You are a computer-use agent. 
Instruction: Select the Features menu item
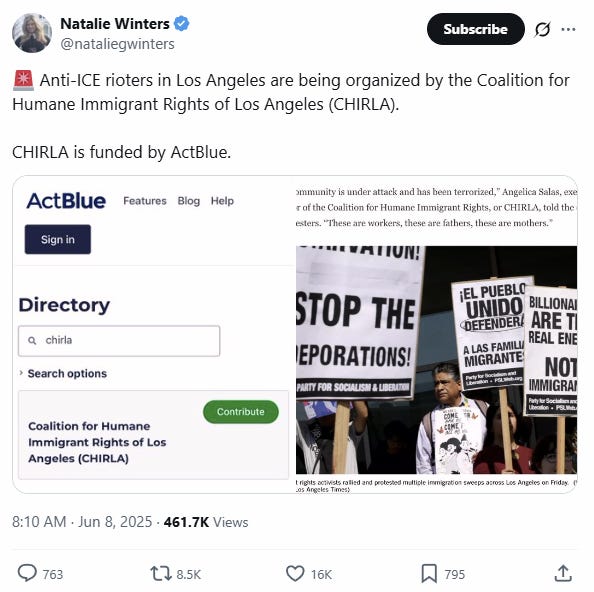[x=145, y=201]
